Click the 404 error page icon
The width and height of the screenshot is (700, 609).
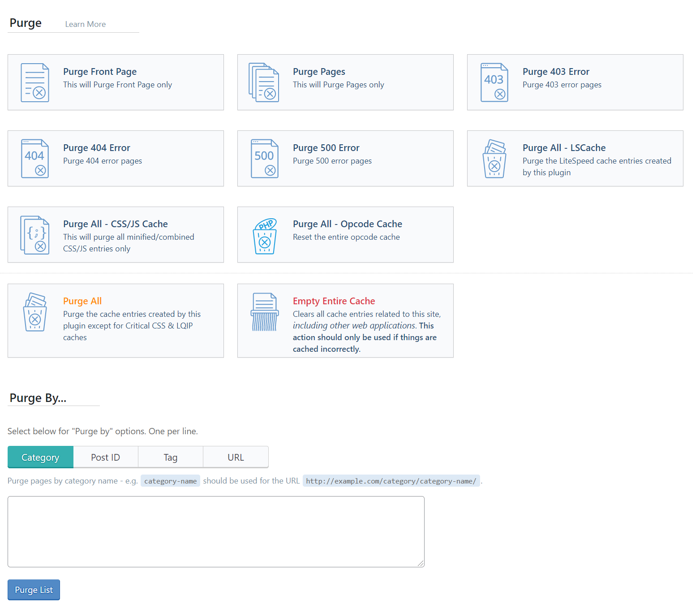point(35,159)
